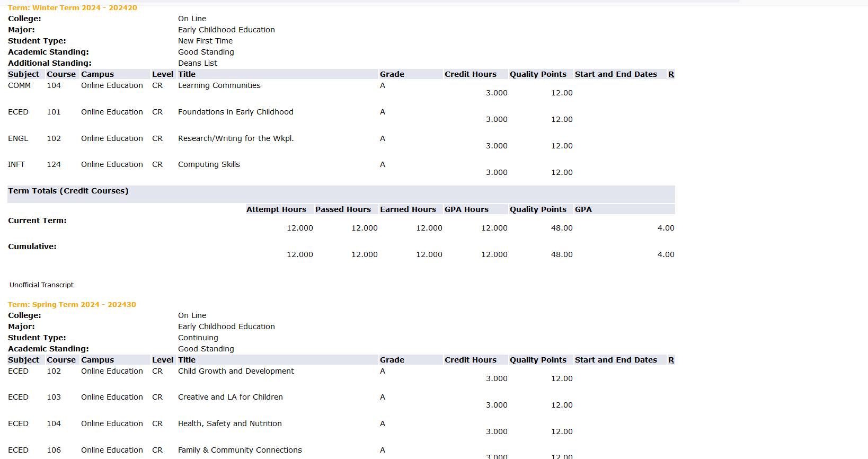Select the Creative and LA for Children course
868x459 pixels.
tap(230, 397)
